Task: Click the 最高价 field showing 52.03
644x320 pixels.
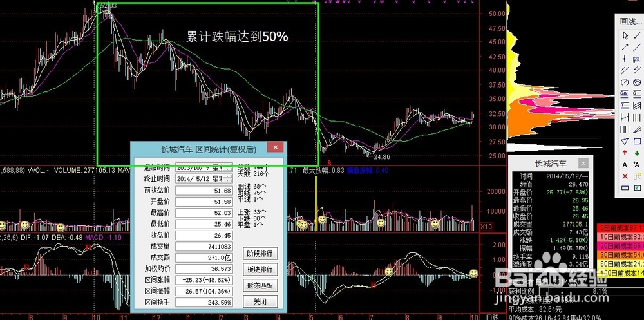Action: 204,212
